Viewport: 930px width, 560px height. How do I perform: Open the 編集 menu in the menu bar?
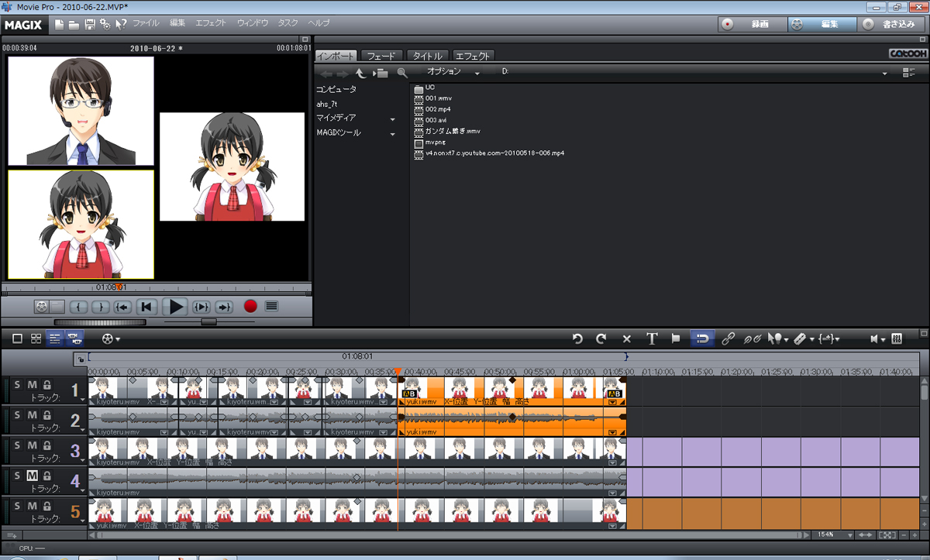[177, 24]
